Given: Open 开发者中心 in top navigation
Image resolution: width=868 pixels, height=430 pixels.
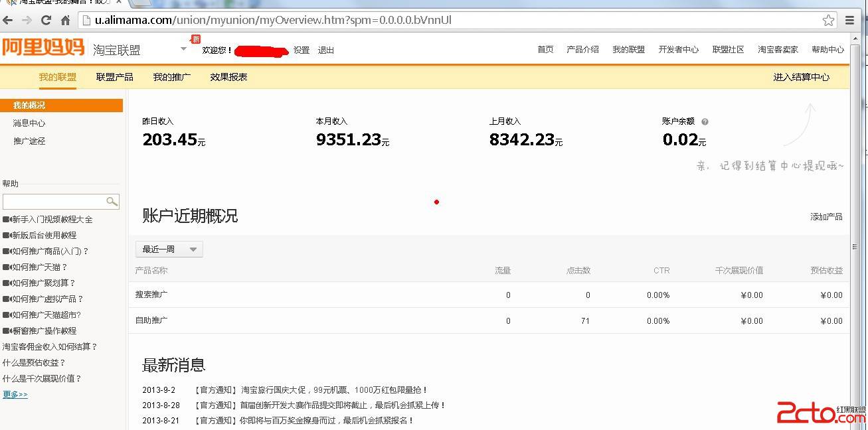Looking at the screenshot, I should click(x=678, y=50).
